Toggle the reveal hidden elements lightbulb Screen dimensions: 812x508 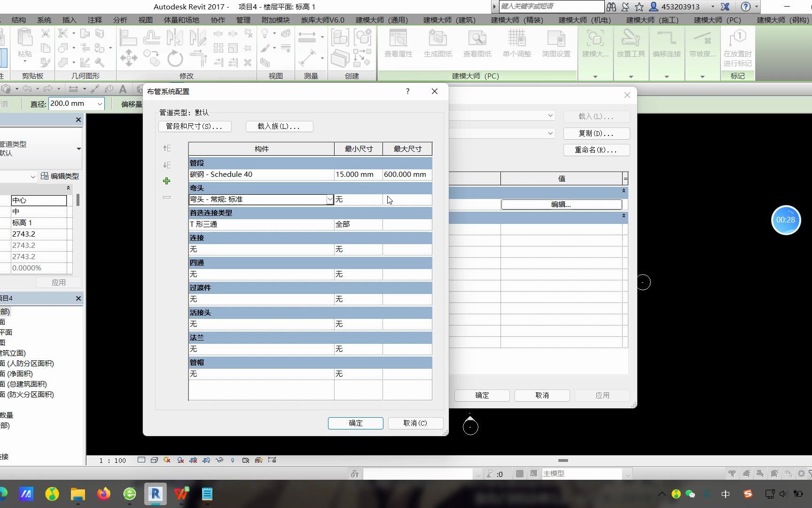coord(232,460)
